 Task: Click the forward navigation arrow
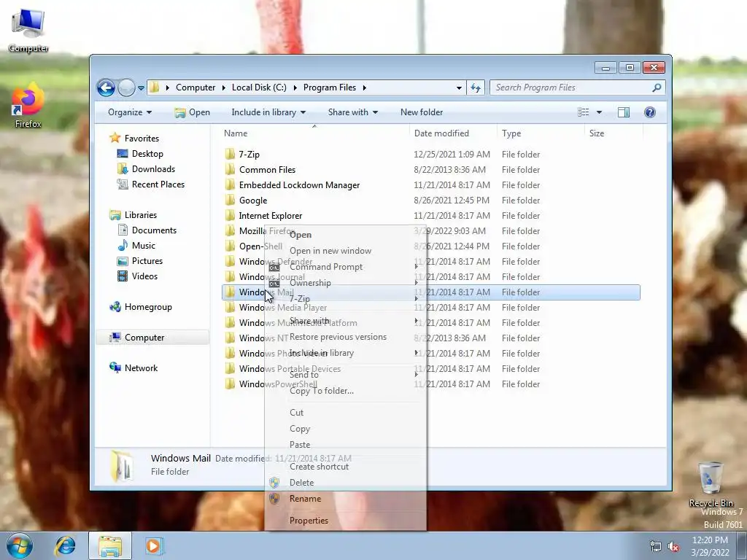(x=126, y=87)
